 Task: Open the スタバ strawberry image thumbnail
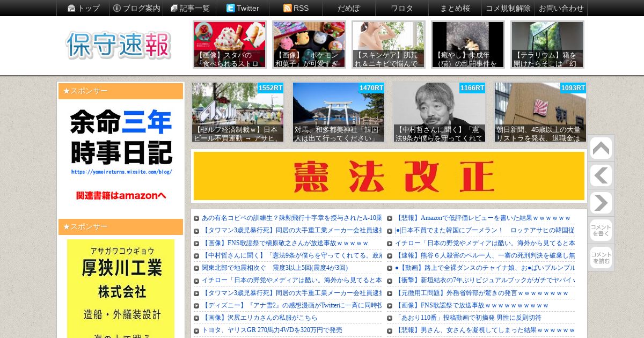[230, 45]
